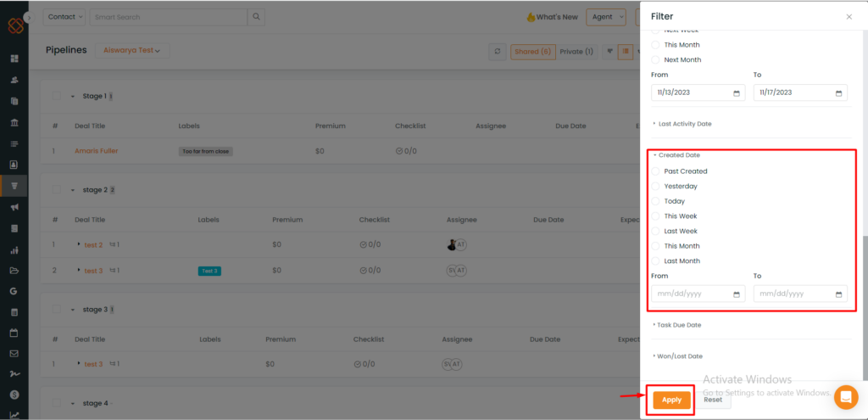The width and height of the screenshot is (868, 420).
Task: Open the Agent dropdown
Action: 605,17
